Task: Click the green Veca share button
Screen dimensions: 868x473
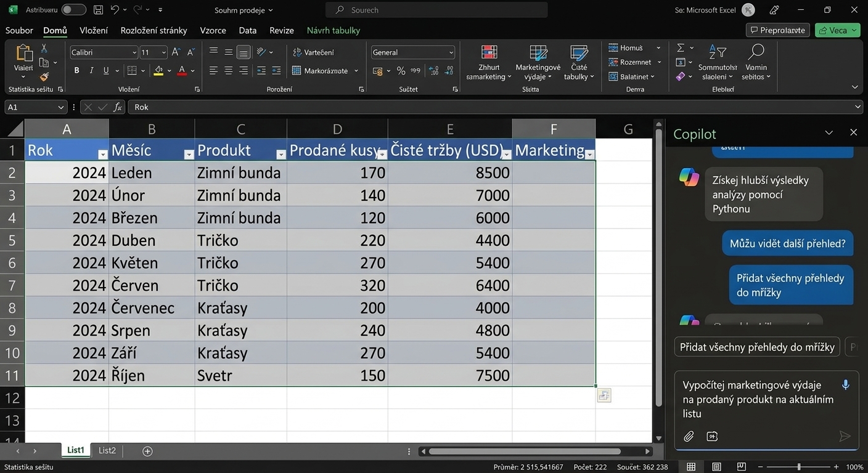Action: [837, 30]
